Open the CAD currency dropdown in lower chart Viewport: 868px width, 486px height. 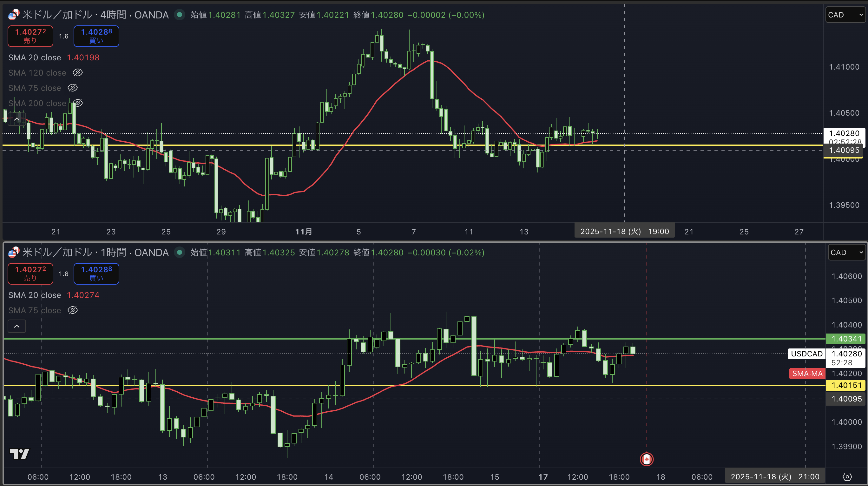846,252
